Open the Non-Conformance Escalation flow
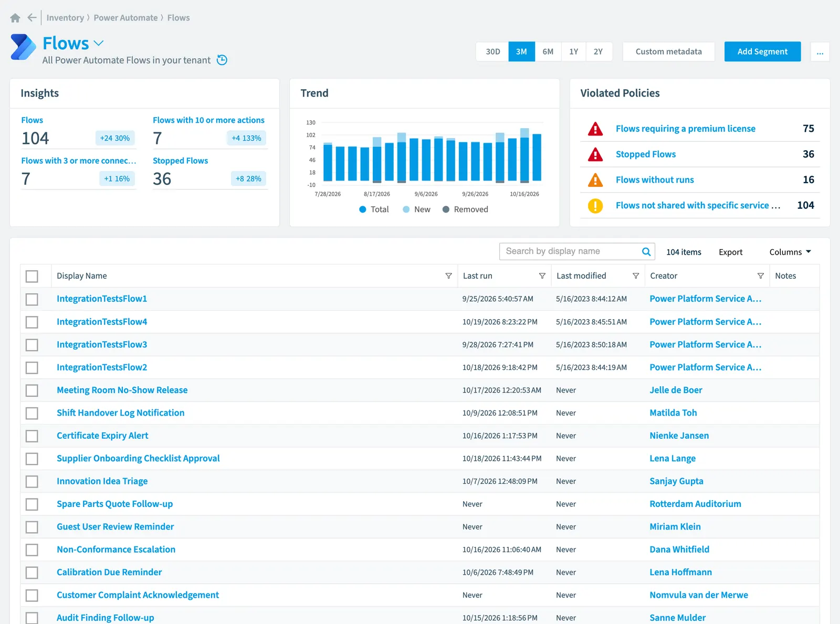Viewport: 840px width, 624px height. (x=116, y=549)
